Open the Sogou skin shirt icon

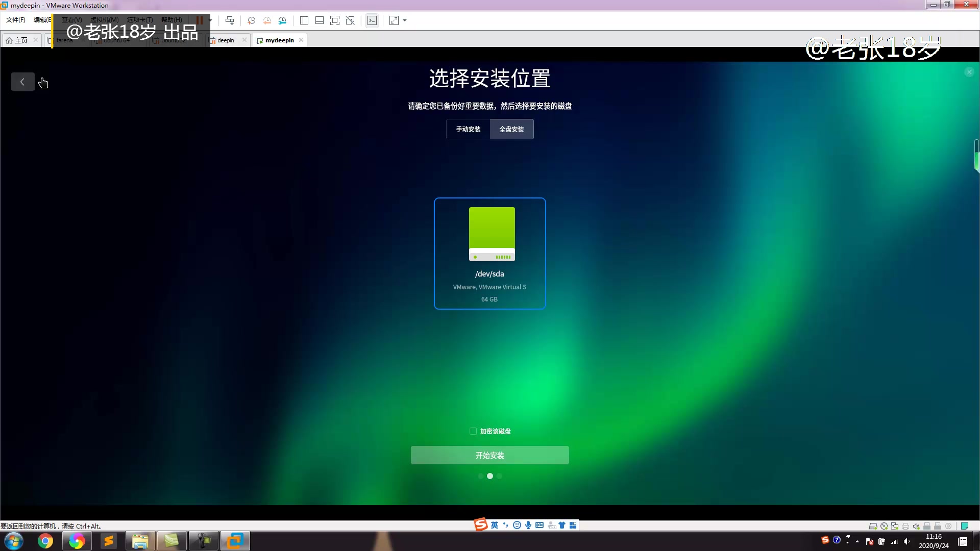[562, 525]
